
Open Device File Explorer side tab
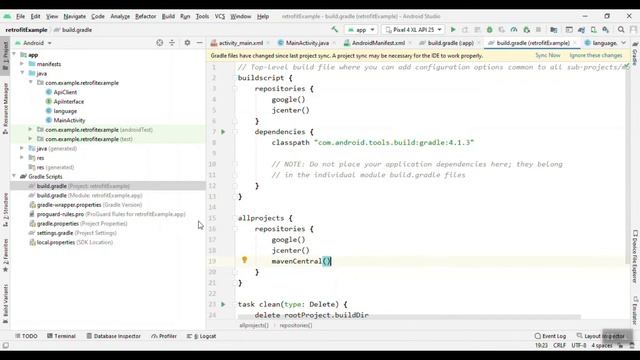635,256
